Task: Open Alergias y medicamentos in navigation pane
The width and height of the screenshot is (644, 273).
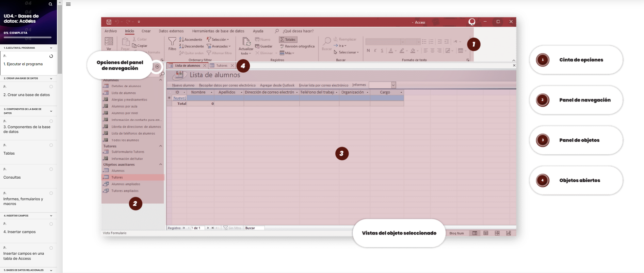Action: tap(129, 100)
